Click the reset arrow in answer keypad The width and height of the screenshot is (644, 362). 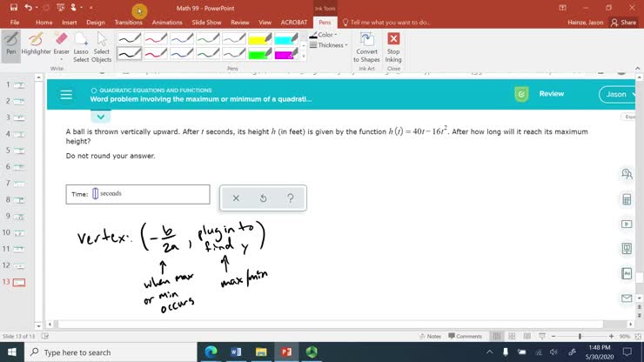pyautogui.click(x=264, y=198)
